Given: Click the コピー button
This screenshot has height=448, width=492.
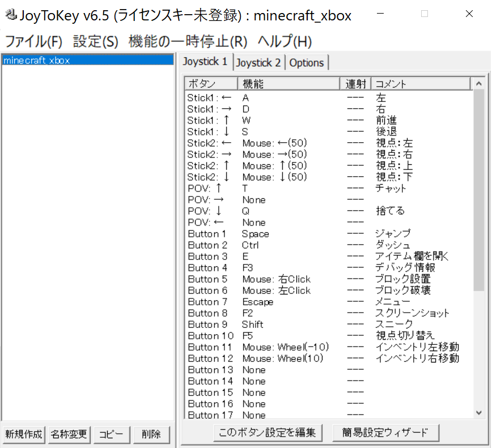Looking at the screenshot, I should (x=112, y=434).
